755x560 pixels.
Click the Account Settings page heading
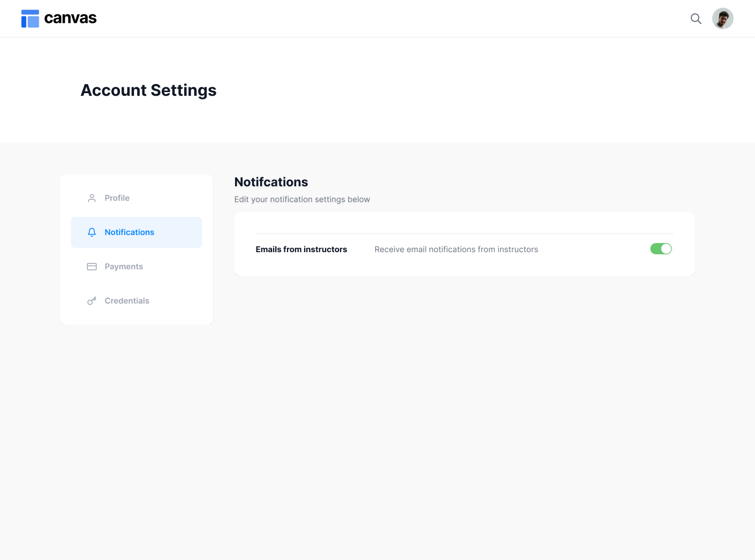coord(148,90)
